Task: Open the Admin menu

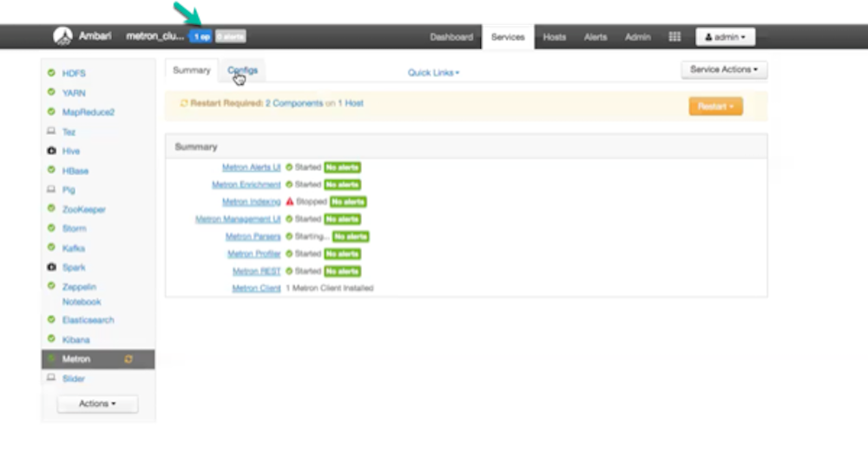Action: pos(638,37)
